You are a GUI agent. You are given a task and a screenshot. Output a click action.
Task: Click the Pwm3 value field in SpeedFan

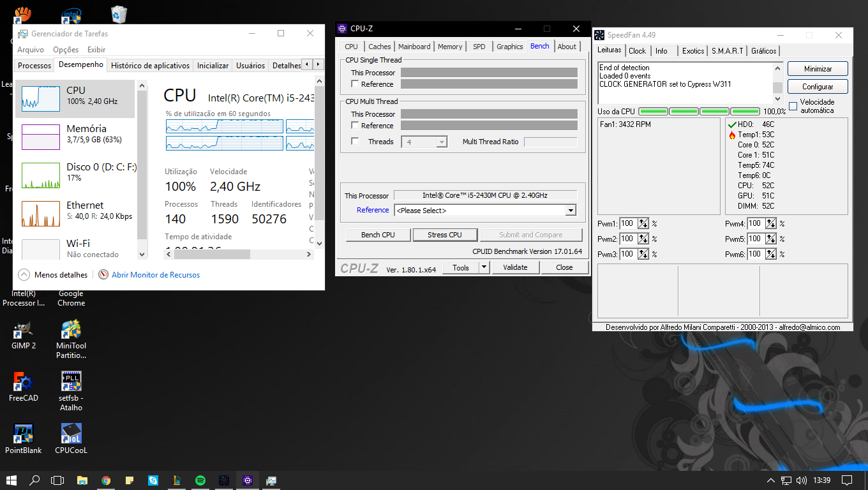628,254
